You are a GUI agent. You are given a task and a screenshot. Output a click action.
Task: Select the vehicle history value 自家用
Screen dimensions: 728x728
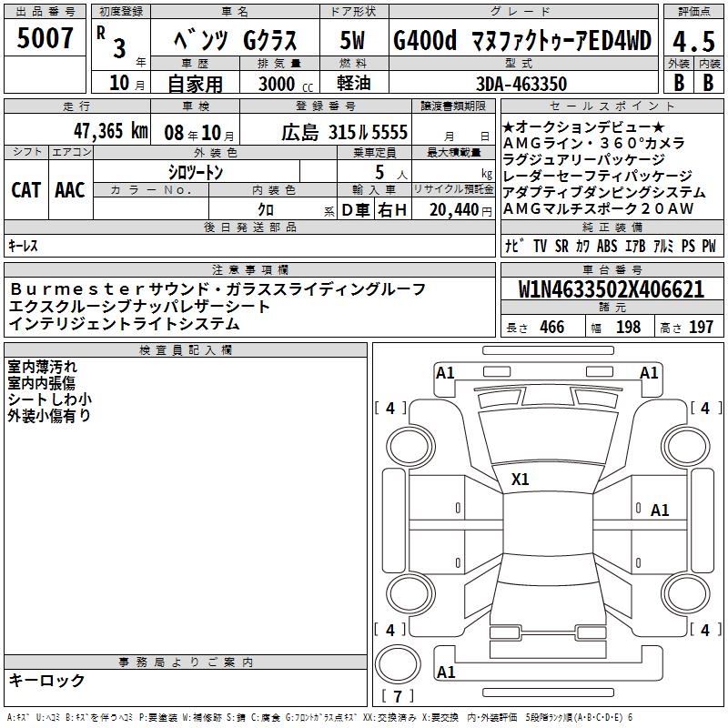point(195,84)
